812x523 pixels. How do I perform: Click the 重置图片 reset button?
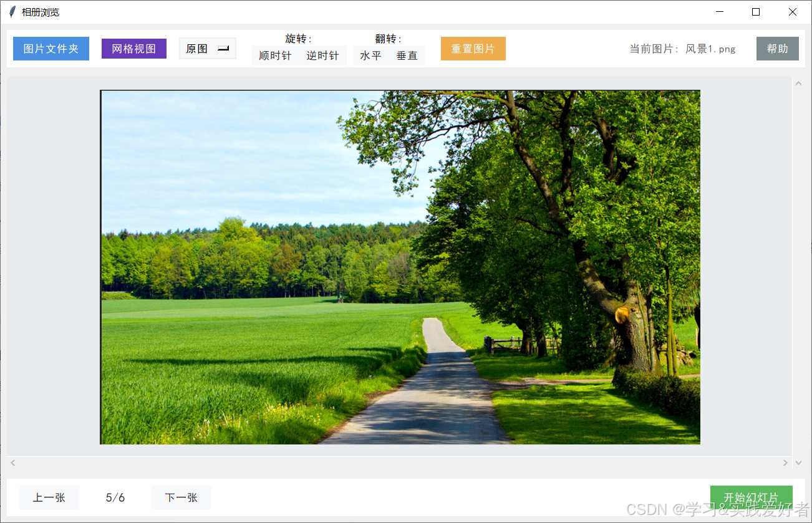pyautogui.click(x=473, y=49)
